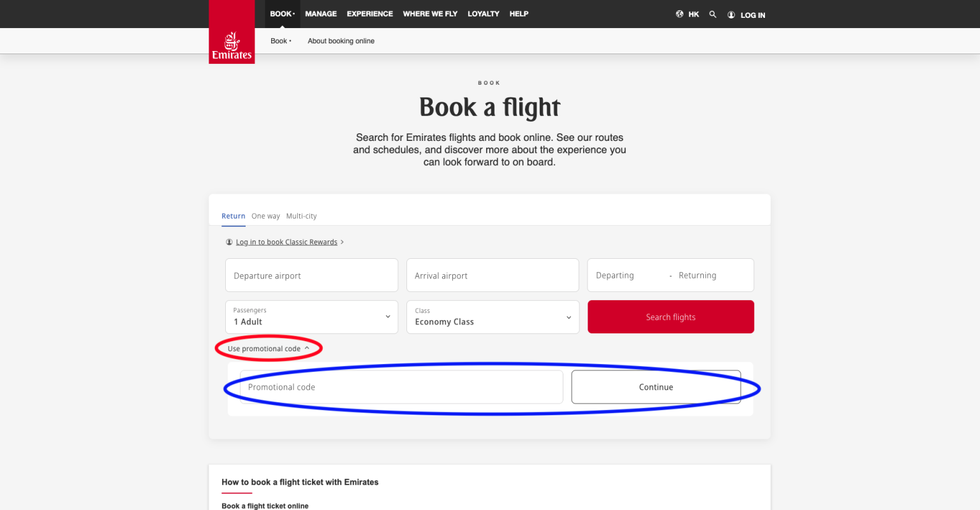
Task: Open the LOYALTY menu
Action: tap(483, 13)
